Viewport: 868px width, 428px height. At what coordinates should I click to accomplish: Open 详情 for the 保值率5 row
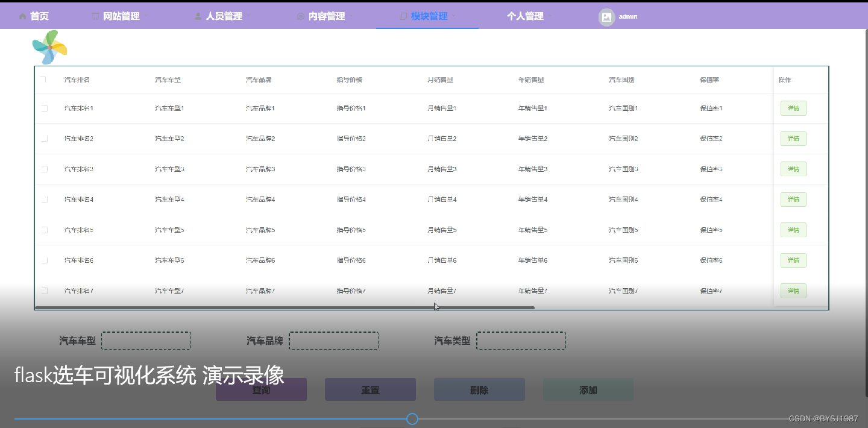(x=793, y=230)
